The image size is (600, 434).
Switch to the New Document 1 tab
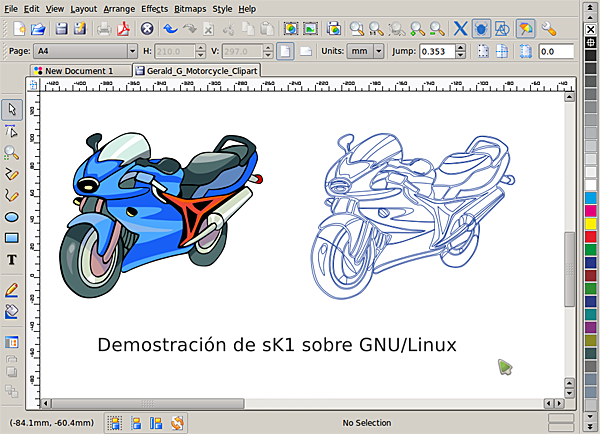pyautogui.click(x=81, y=71)
